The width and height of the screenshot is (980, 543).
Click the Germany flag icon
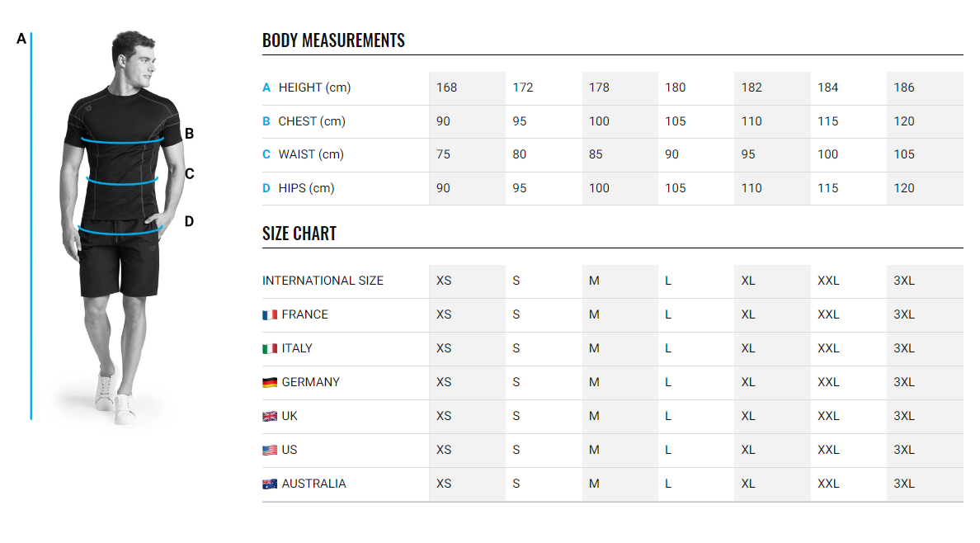(x=269, y=382)
